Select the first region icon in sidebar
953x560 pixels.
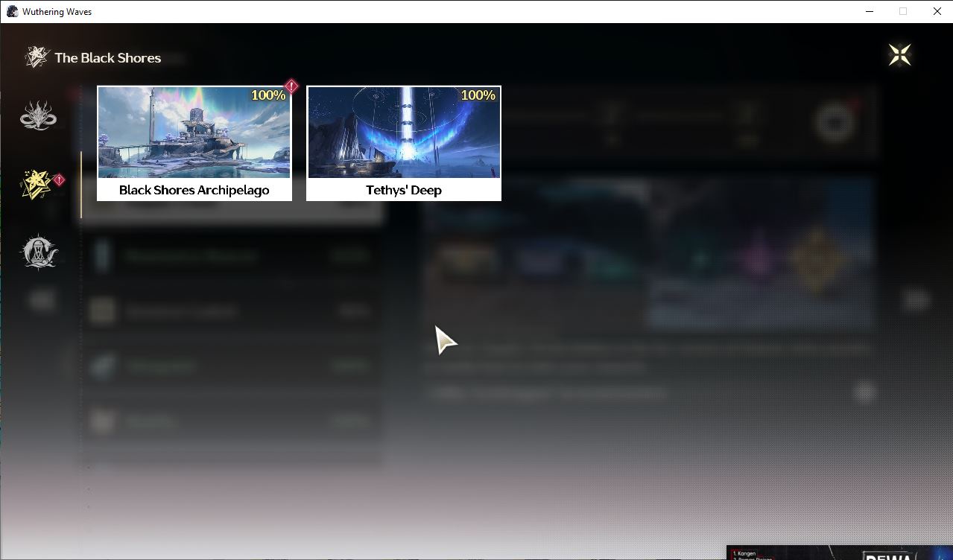38,115
